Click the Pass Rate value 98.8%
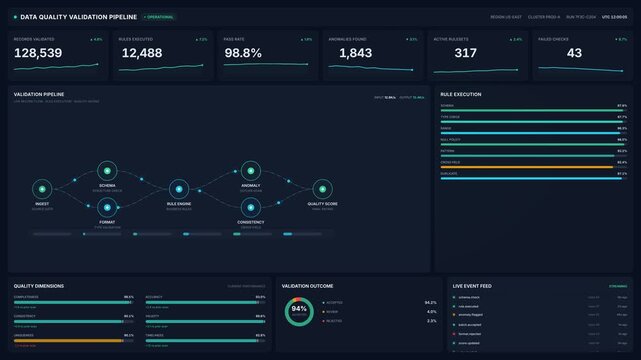 coord(243,53)
